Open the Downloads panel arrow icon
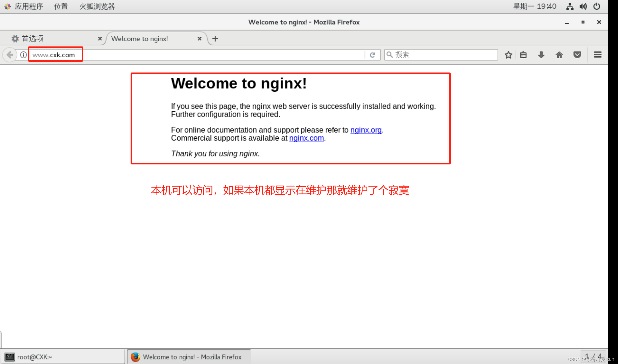The image size is (618, 364). click(541, 55)
